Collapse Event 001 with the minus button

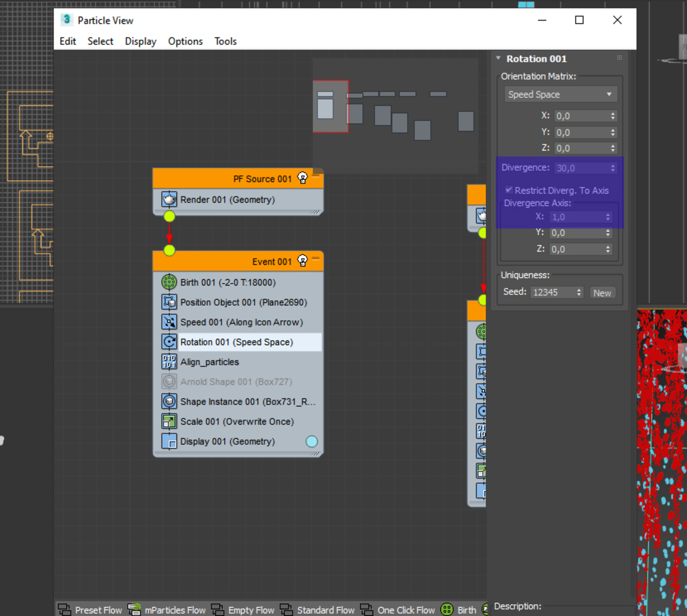click(316, 258)
